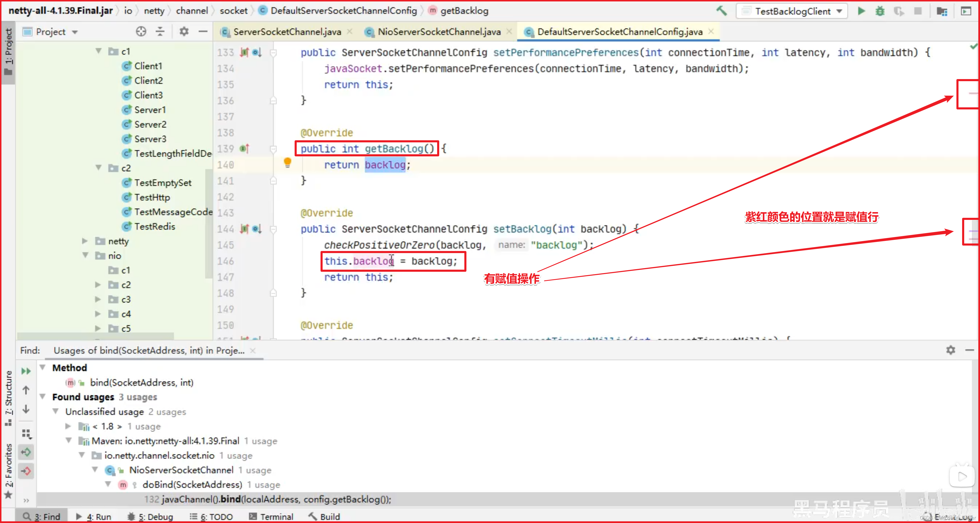Screen dimensions: 980x523
Task: Close the Usages of bind find tab
Action: tap(253, 351)
